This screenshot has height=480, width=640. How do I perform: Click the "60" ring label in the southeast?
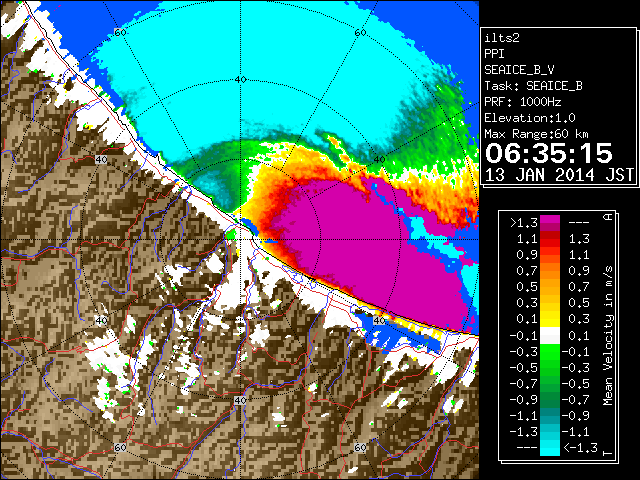360,447
